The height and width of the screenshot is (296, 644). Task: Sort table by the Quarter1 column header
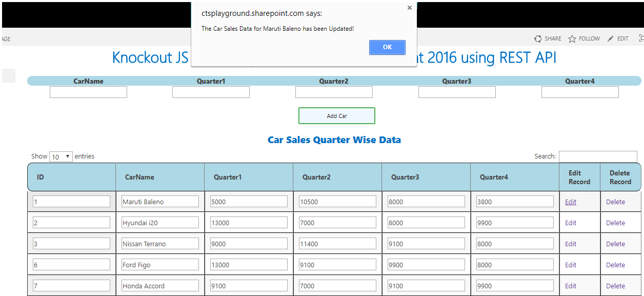click(249, 177)
